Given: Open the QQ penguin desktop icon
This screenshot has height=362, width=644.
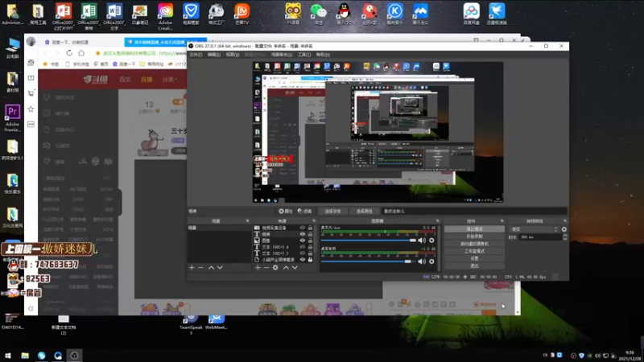Looking at the screenshot, I should (344, 14).
